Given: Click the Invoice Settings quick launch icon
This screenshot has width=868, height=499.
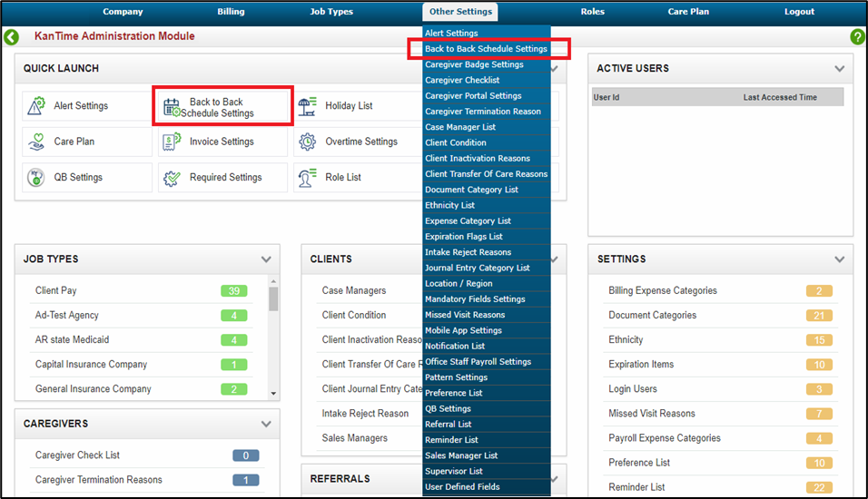Looking at the screenshot, I should tap(172, 142).
